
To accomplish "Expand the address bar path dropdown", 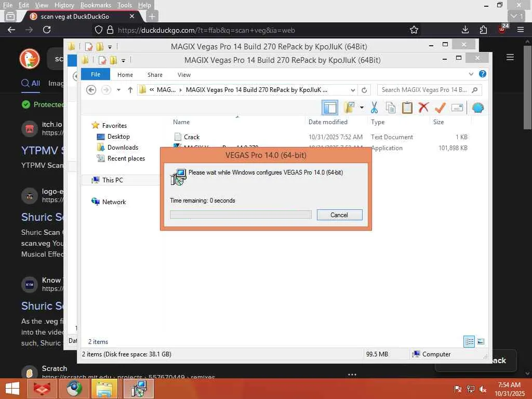I will coord(353,90).
